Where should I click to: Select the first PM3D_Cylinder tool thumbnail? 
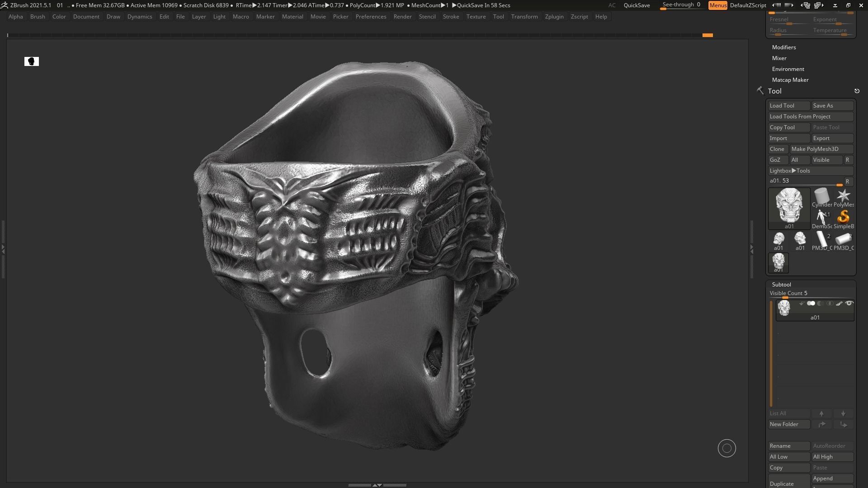tap(822, 241)
